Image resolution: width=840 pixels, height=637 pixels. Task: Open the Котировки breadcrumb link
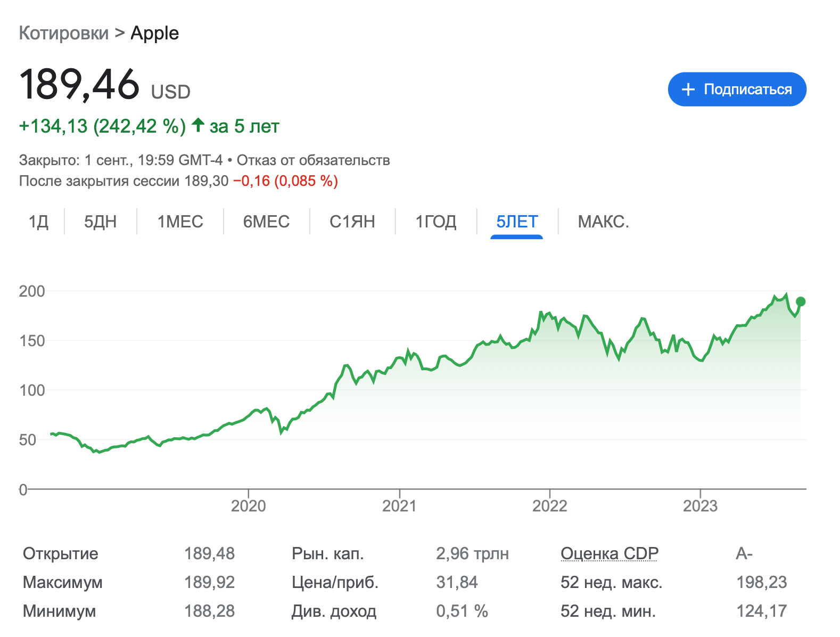click(64, 33)
